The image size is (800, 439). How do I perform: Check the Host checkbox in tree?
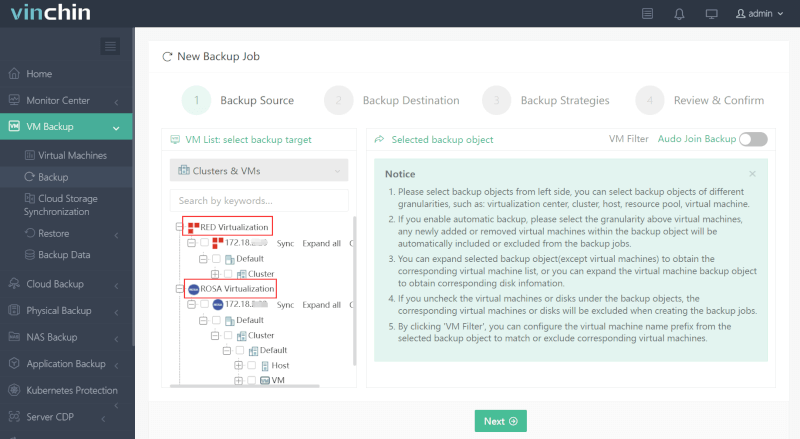(252, 365)
